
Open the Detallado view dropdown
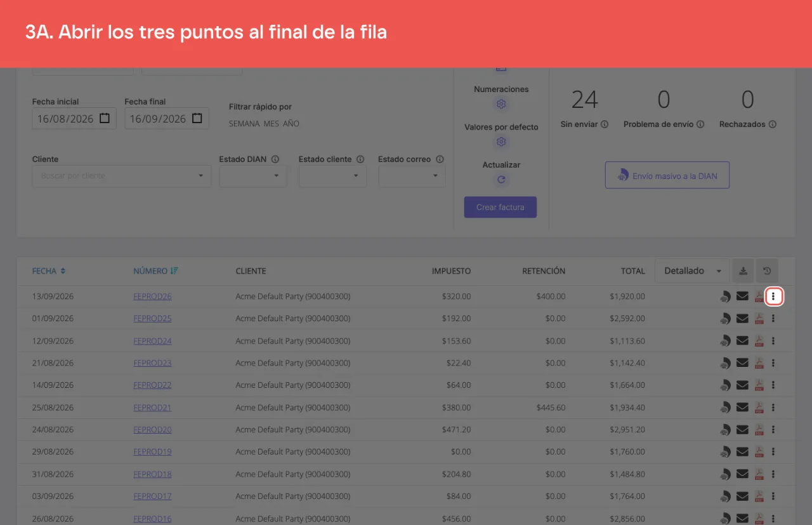692,271
